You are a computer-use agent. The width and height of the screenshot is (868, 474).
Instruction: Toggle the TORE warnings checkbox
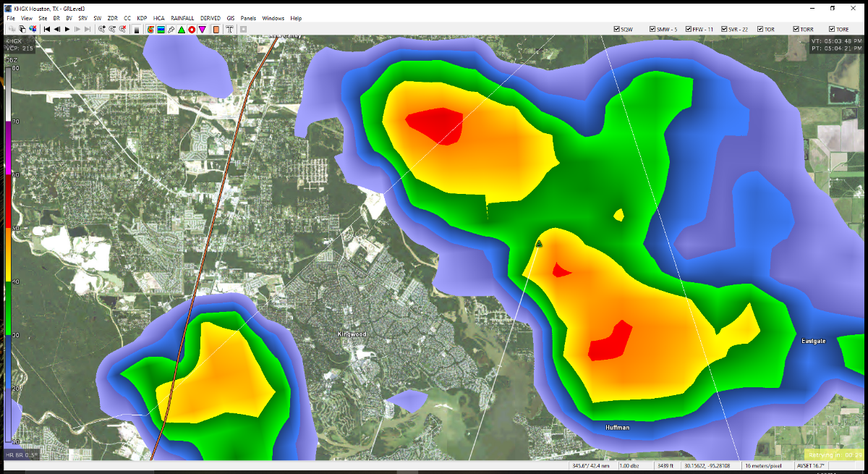[832, 29]
